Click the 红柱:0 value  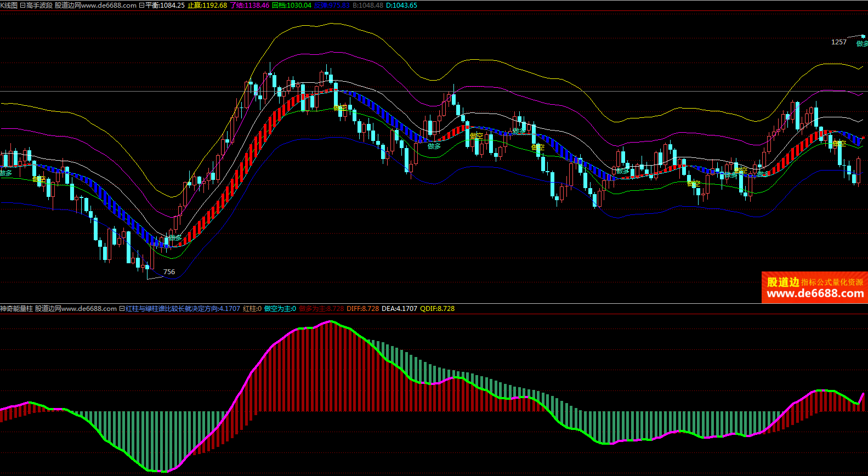[x=252, y=309]
